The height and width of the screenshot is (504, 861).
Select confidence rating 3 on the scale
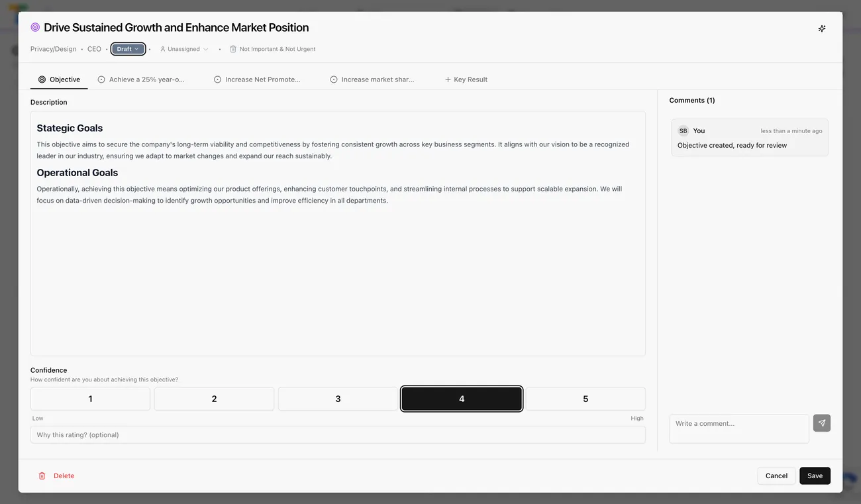(x=338, y=398)
